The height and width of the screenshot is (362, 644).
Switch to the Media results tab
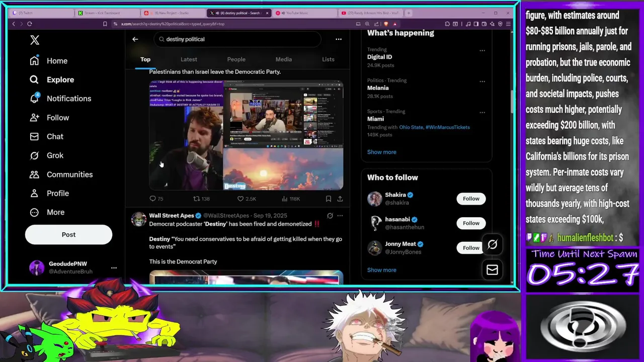[x=283, y=59]
